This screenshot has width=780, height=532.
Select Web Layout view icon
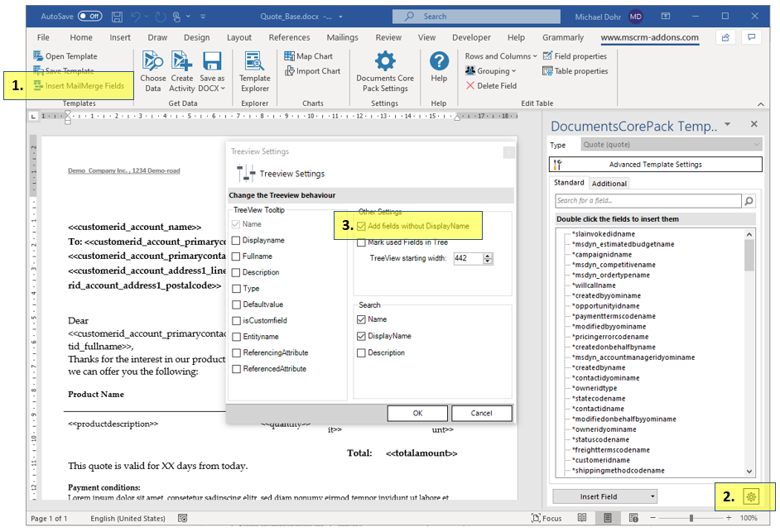(633, 518)
